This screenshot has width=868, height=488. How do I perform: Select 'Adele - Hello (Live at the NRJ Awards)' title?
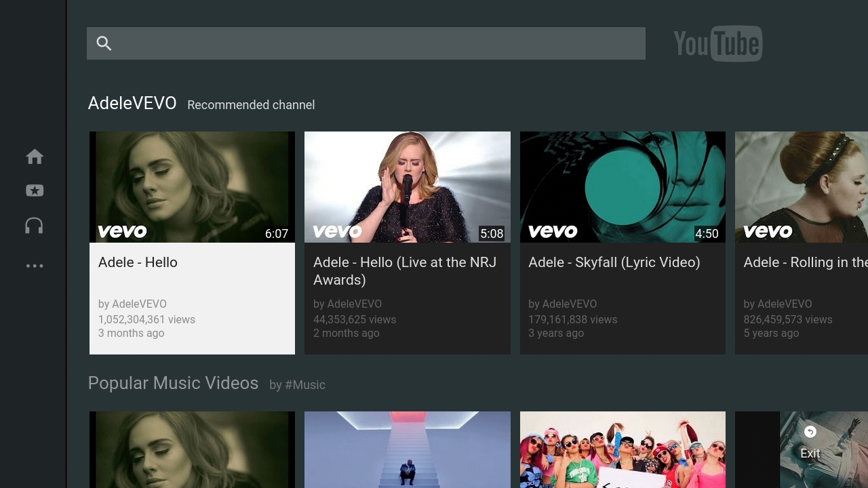coord(405,271)
